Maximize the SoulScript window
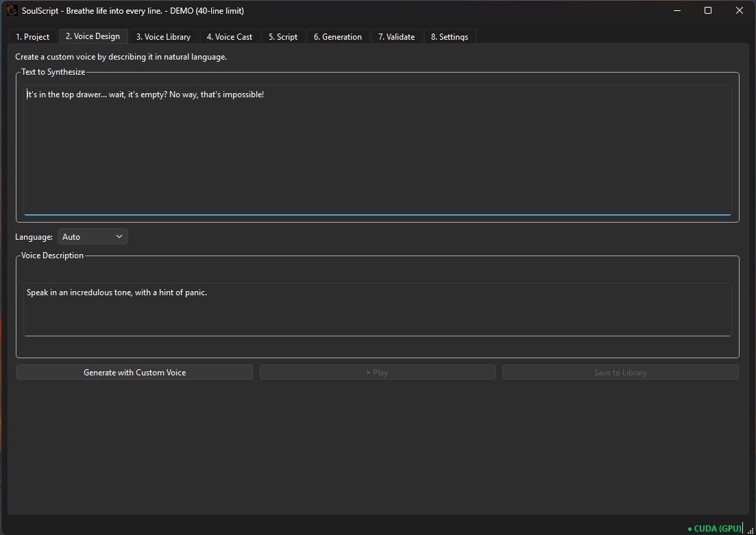The height and width of the screenshot is (535, 756). click(708, 10)
